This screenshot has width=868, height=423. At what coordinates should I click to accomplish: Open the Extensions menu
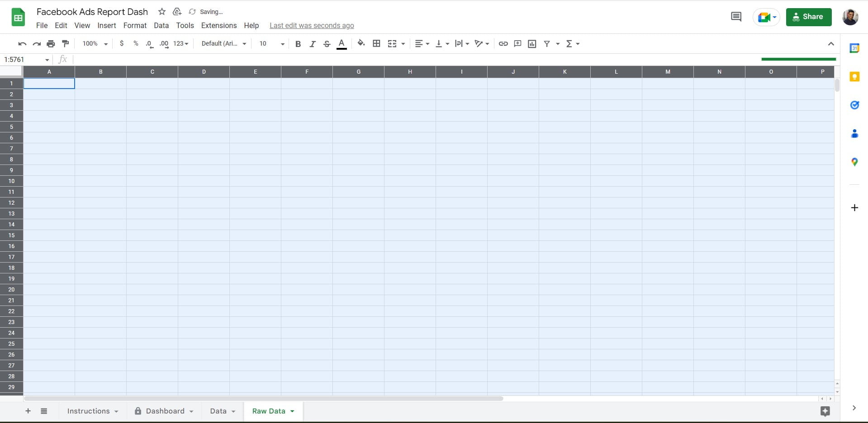point(219,25)
